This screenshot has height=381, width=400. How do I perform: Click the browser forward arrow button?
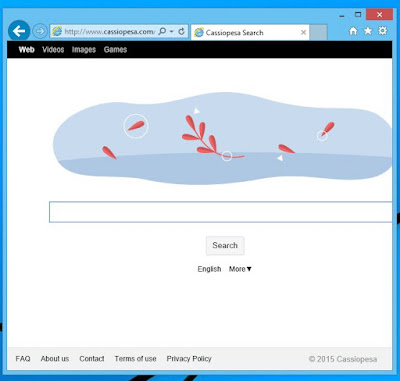(40, 32)
